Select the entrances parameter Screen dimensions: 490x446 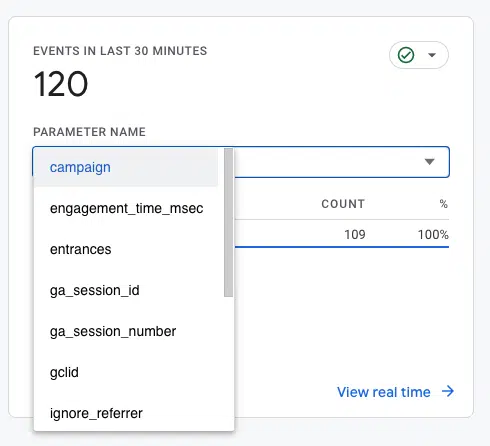pyautogui.click(x=126, y=249)
